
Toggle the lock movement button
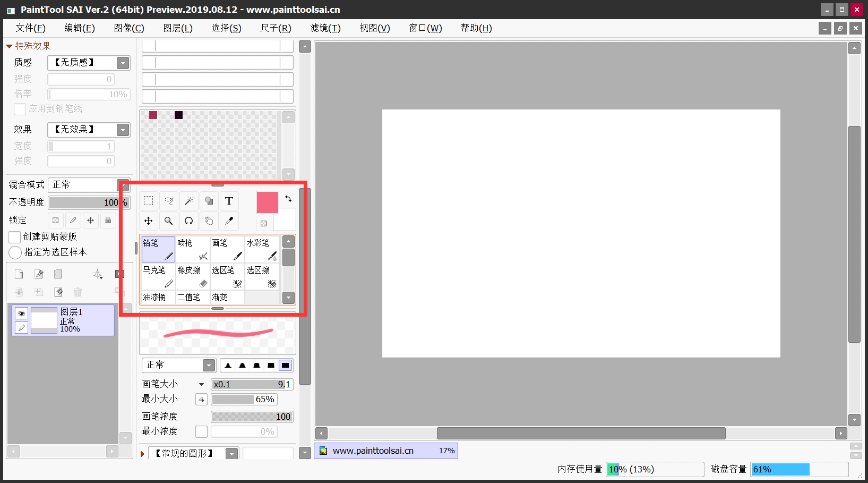click(x=90, y=220)
